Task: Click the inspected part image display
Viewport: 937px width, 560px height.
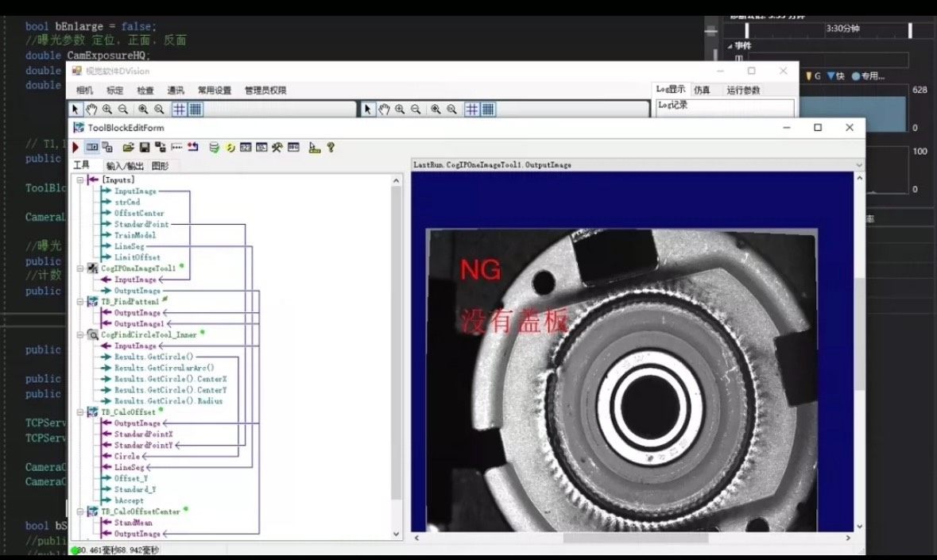Action: [x=621, y=380]
